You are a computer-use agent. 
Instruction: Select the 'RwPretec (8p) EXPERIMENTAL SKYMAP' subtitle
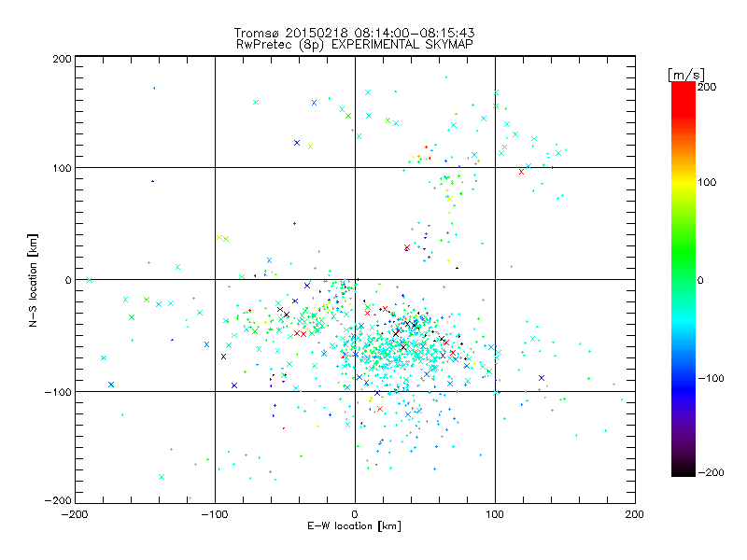(355, 45)
